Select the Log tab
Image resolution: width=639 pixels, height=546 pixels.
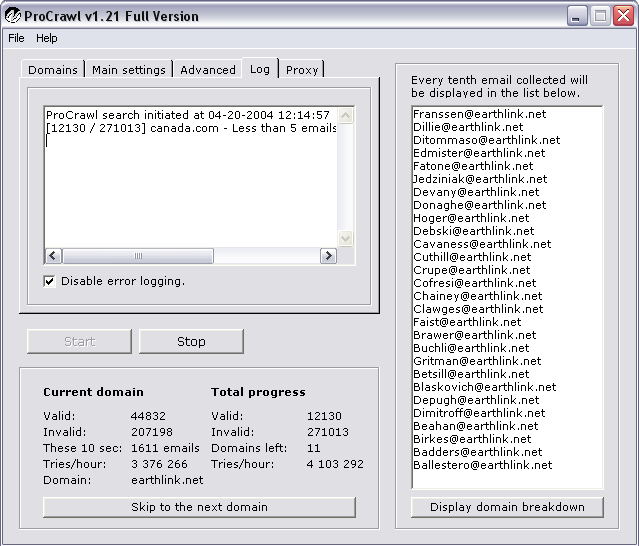(x=260, y=69)
